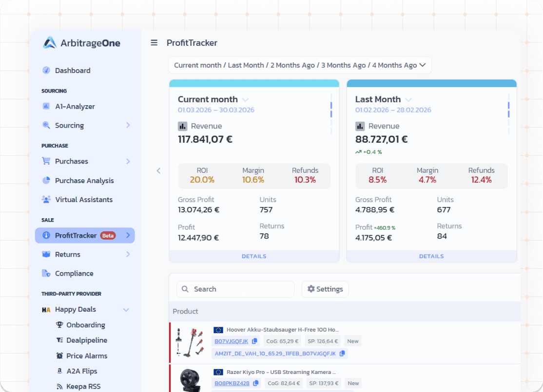Click the red Beta badge on ProfitTracker
The width and height of the screenshot is (543, 392).
[x=108, y=236]
